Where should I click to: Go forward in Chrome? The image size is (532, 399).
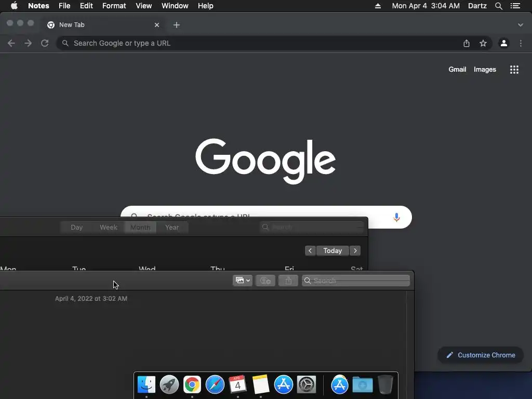tap(28, 43)
